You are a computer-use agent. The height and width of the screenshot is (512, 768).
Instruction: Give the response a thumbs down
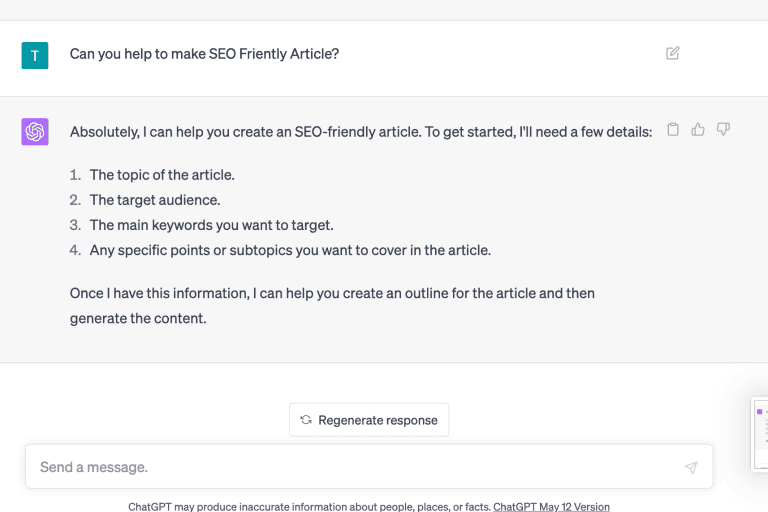(x=723, y=129)
